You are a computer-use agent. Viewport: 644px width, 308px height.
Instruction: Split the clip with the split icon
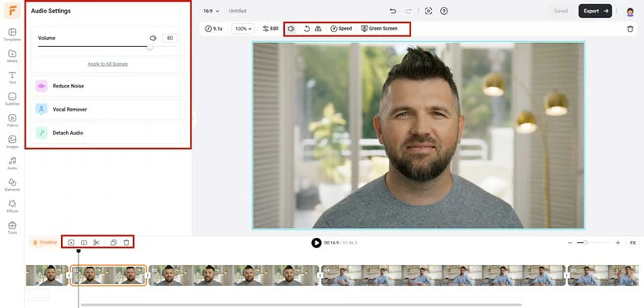pos(83,242)
